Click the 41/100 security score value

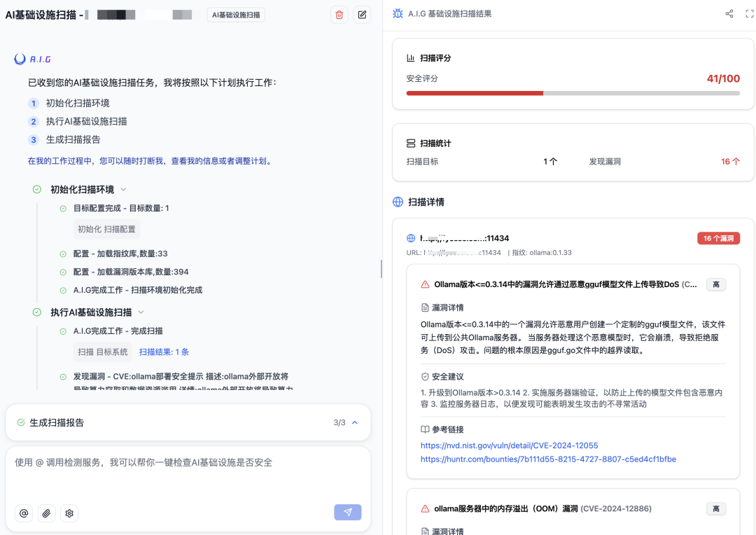[723, 78]
